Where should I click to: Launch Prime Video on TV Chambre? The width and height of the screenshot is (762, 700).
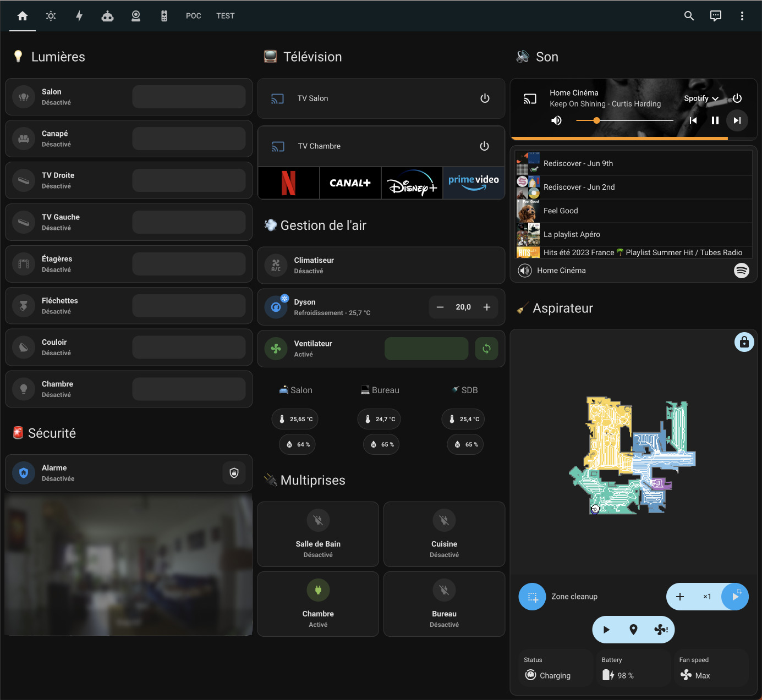474,183
